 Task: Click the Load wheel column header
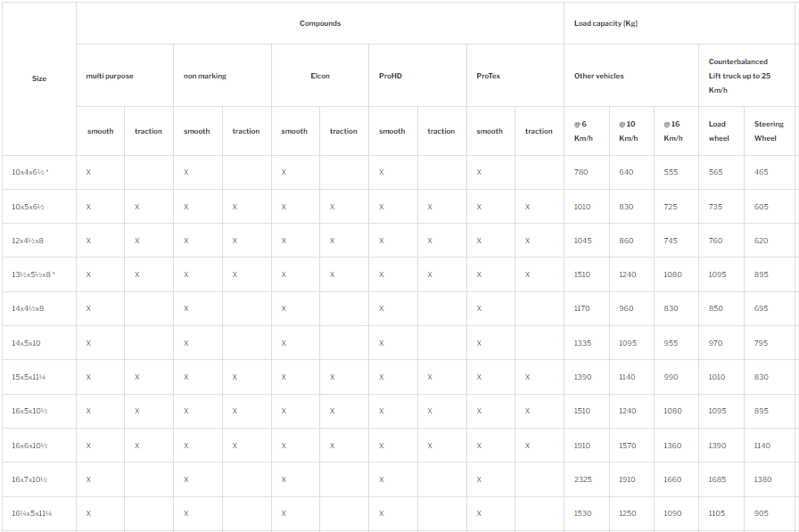(x=718, y=131)
